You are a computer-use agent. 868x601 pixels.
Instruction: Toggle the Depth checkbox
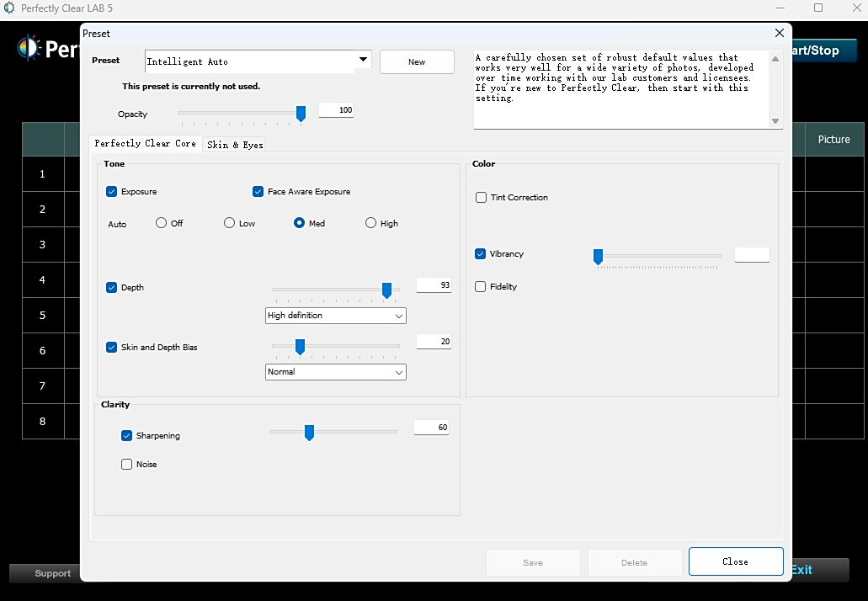(x=111, y=287)
